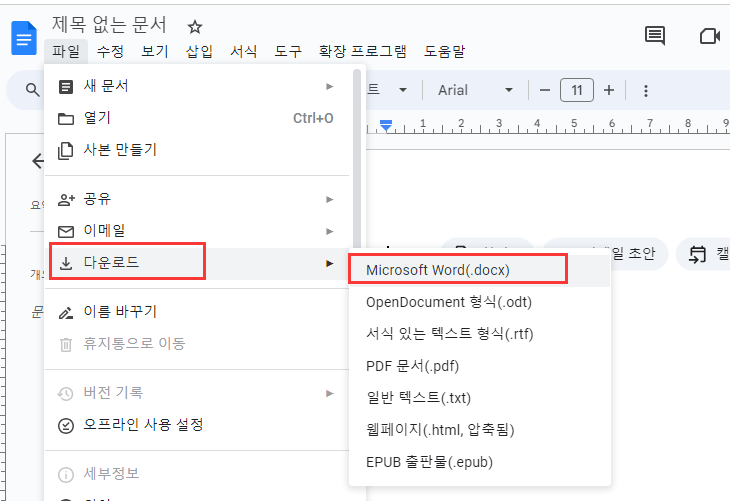
Task: Expand the 새 문서 submenu
Action: pos(200,86)
